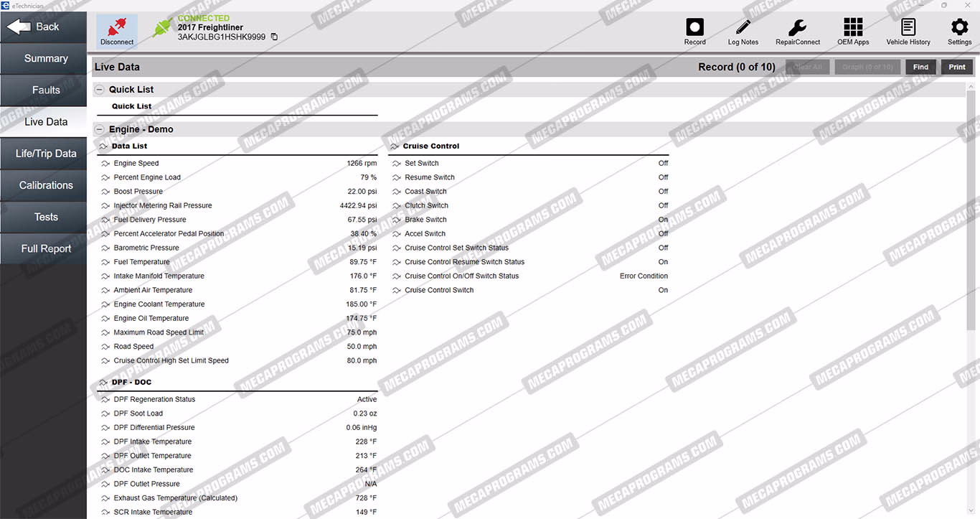980x519 pixels.
Task: Open the Tests tab
Action: click(43, 216)
